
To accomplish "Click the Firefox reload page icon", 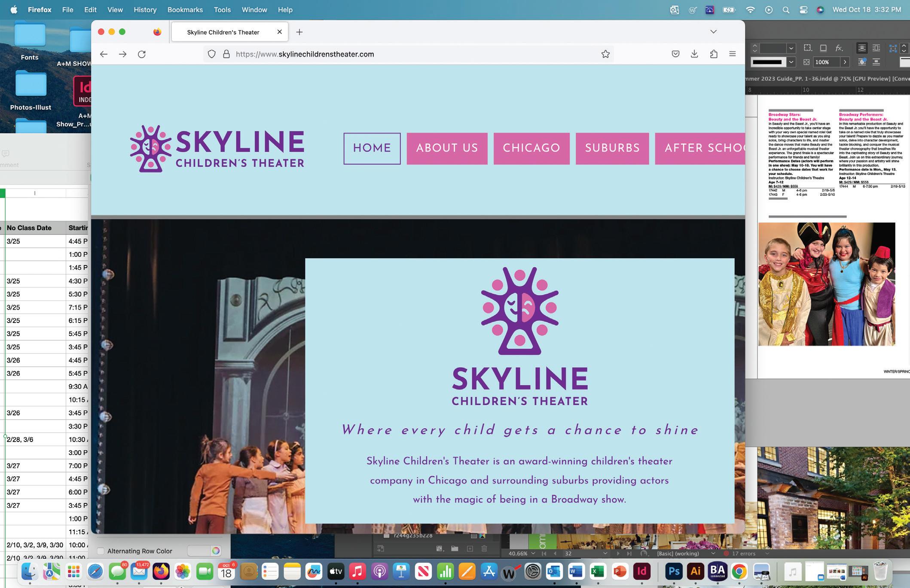I will point(142,54).
